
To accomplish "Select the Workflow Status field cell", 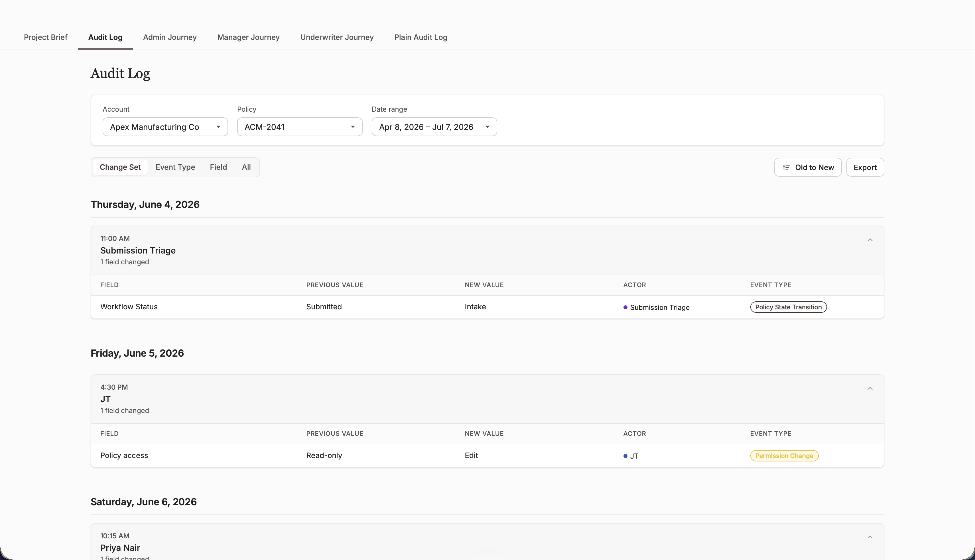I will pyautogui.click(x=129, y=307).
